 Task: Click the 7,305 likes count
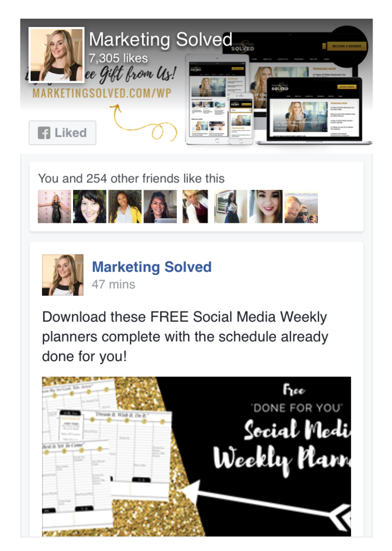[118, 58]
